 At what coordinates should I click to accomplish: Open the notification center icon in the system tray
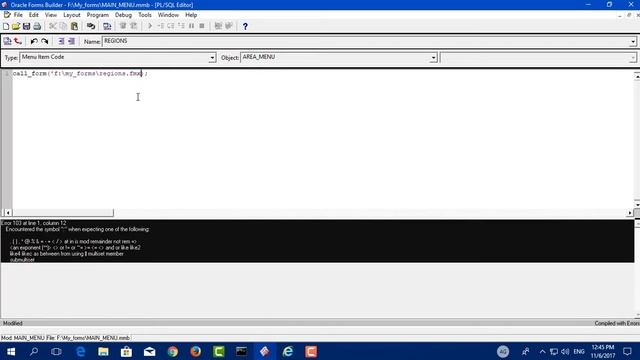pos(627,351)
